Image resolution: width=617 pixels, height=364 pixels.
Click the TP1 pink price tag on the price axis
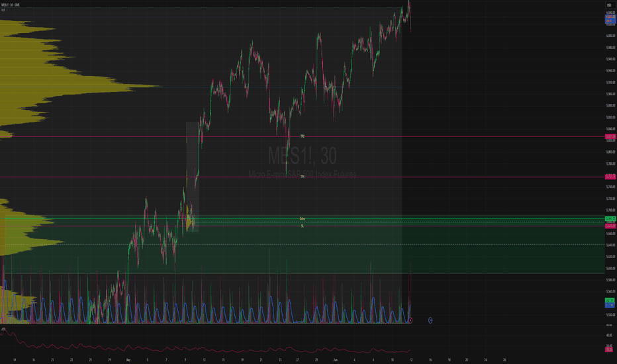coord(610,177)
